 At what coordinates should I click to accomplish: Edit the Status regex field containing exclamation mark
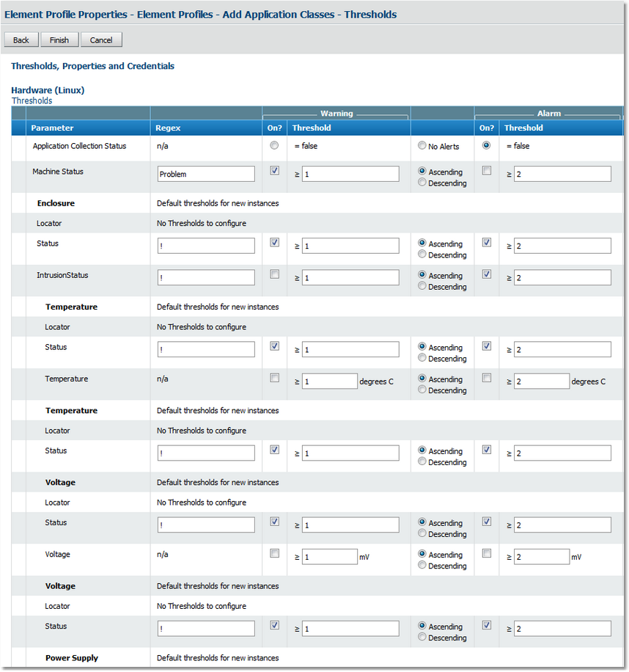click(205, 246)
